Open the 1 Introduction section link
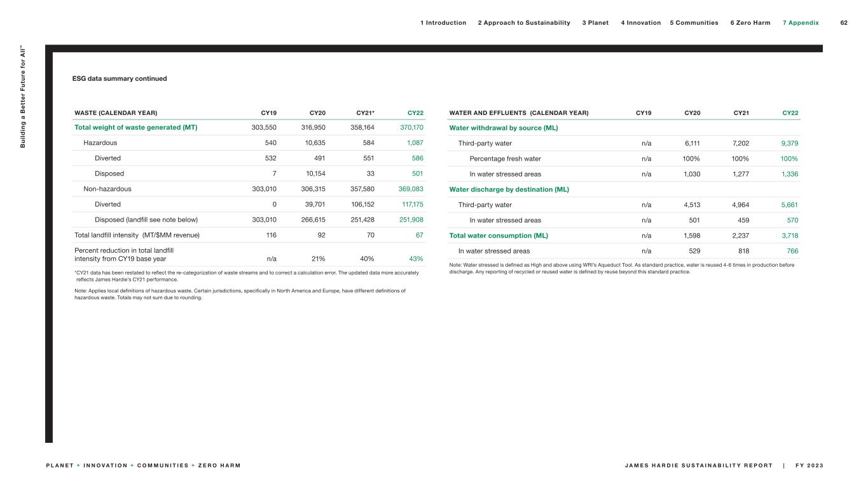The image size is (868, 488). pyautogui.click(x=443, y=23)
